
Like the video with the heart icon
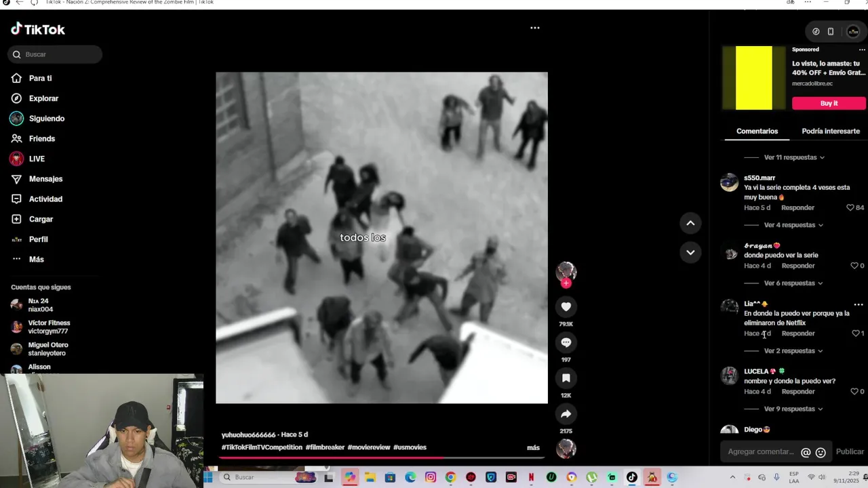click(x=566, y=306)
